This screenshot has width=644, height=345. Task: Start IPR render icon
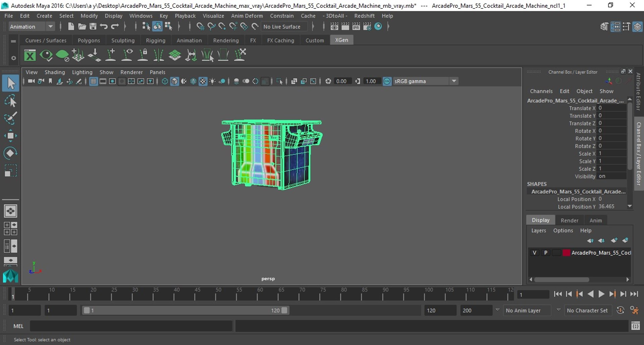coord(356,27)
